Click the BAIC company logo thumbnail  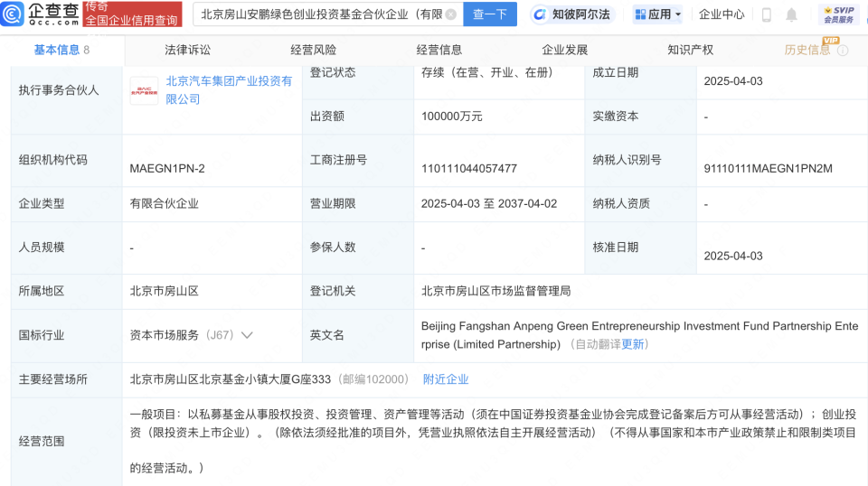click(144, 90)
